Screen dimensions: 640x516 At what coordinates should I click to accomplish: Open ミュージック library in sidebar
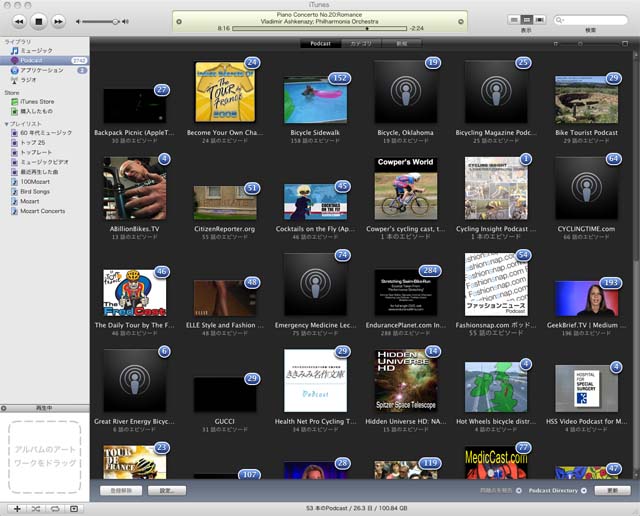(45, 51)
